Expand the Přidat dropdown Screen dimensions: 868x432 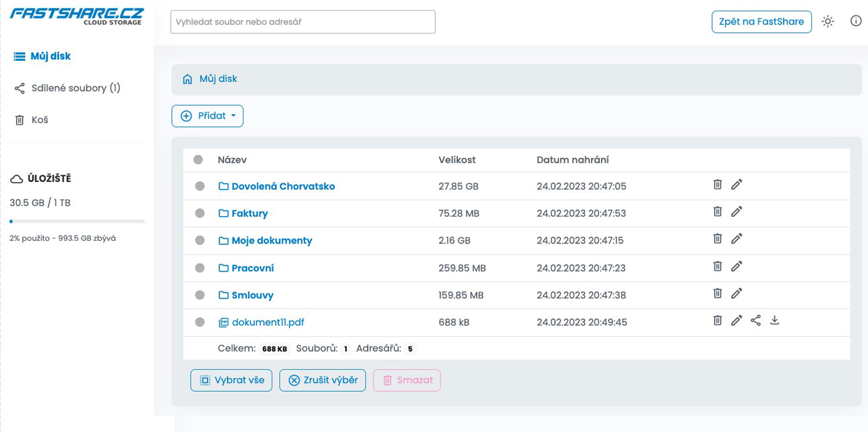[207, 116]
